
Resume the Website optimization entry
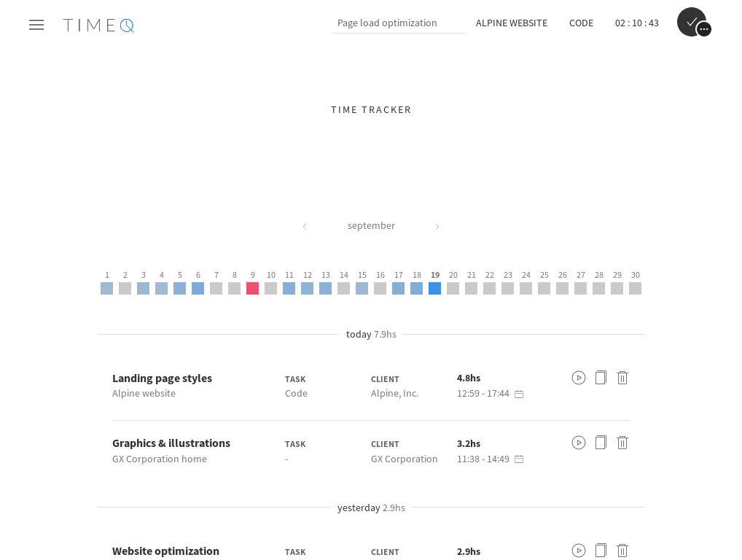click(x=578, y=551)
